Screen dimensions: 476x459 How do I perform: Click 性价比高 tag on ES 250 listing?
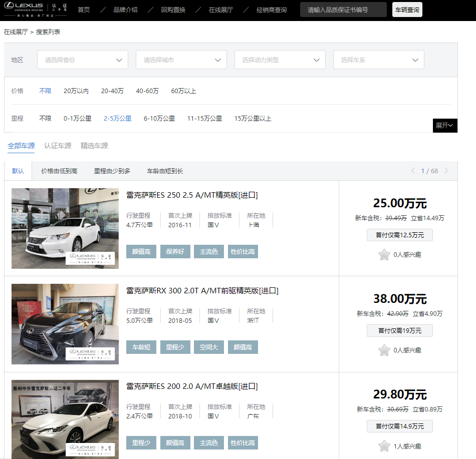[243, 252]
